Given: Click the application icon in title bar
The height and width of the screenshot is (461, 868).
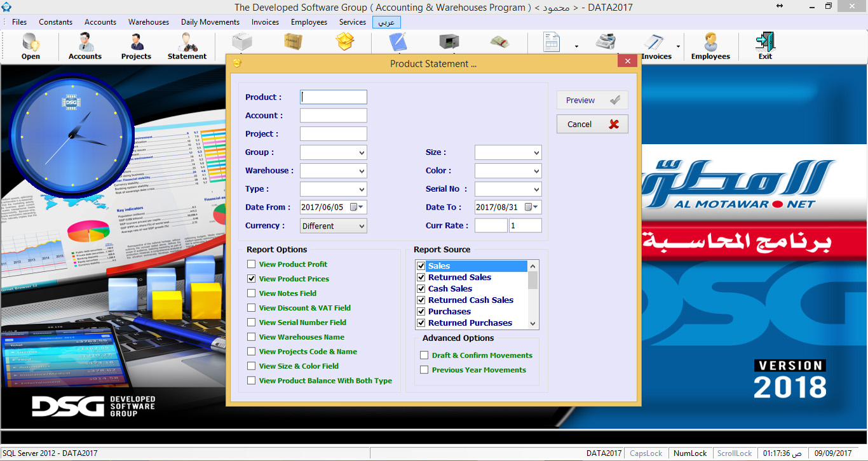Looking at the screenshot, I should [x=6, y=7].
